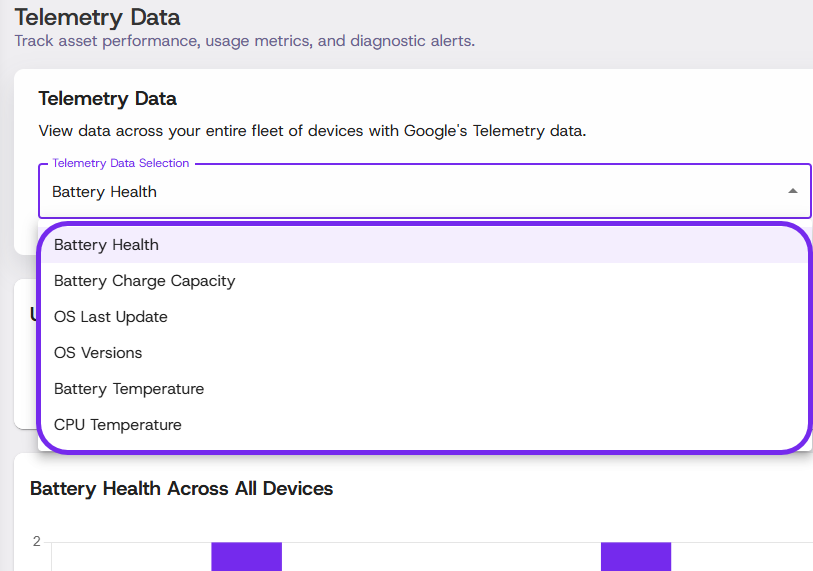The height and width of the screenshot is (571, 813).
Task: Click the selected Battery Health value in the combo box
Action: click(x=104, y=192)
